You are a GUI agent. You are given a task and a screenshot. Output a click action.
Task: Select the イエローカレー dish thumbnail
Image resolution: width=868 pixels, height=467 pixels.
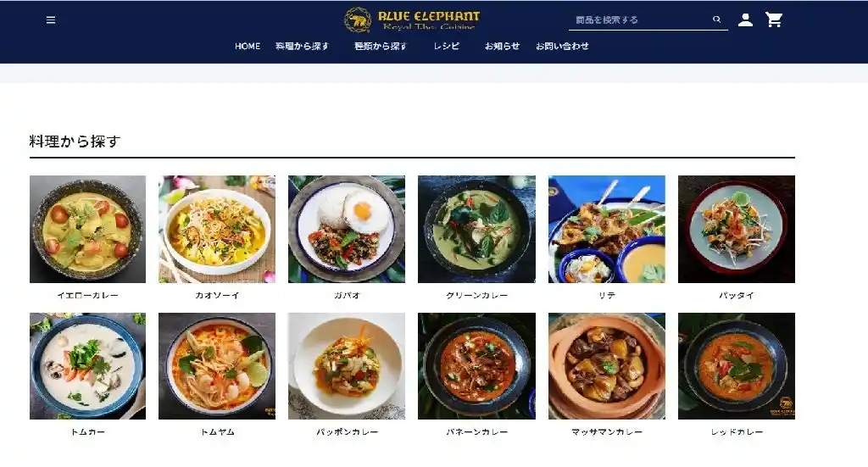[x=87, y=229]
